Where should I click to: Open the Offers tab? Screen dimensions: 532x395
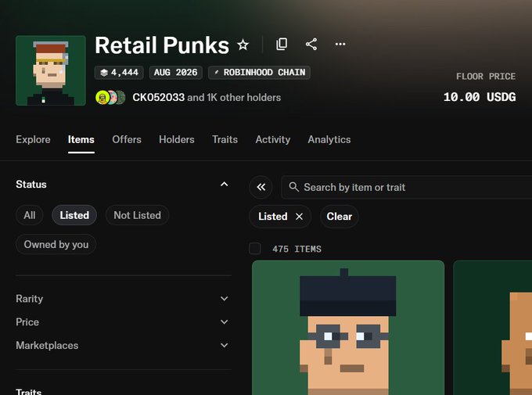[x=127, y=139]
